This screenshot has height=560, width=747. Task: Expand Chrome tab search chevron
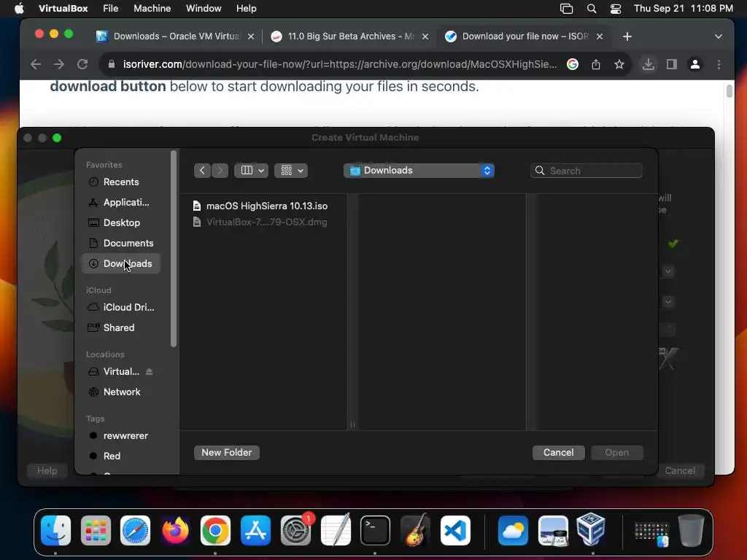click(x=719, y=36)
